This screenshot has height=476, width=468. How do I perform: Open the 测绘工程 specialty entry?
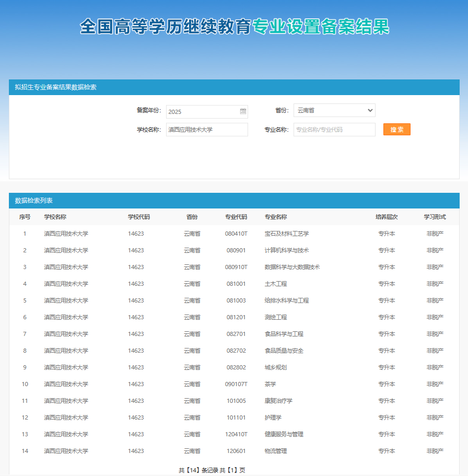pos(277,317)
